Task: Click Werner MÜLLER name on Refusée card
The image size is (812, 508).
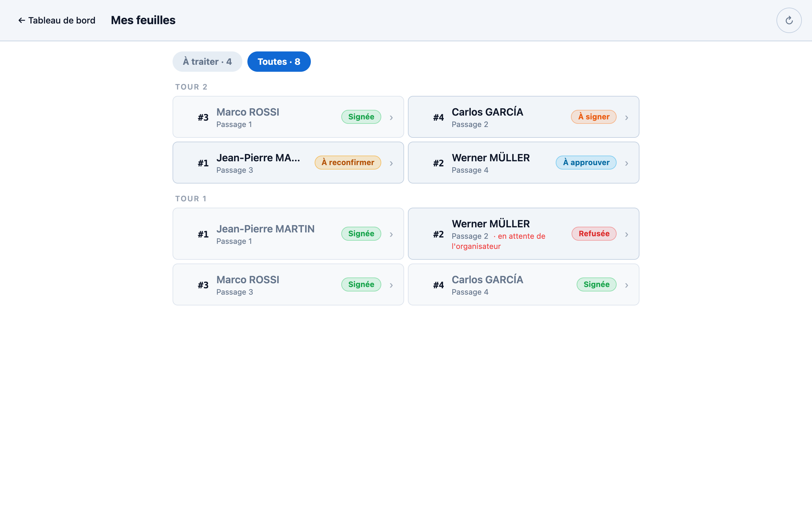Action: pos(491,224)
